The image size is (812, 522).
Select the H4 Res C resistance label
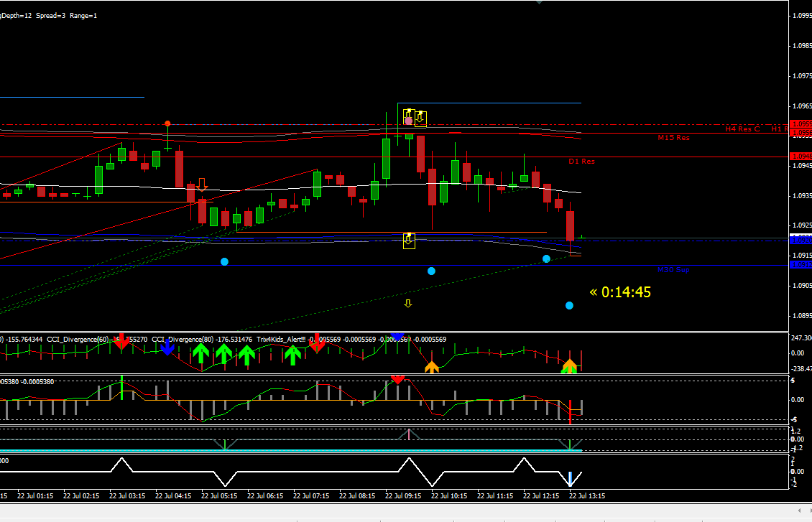click(x=742, y=129)
